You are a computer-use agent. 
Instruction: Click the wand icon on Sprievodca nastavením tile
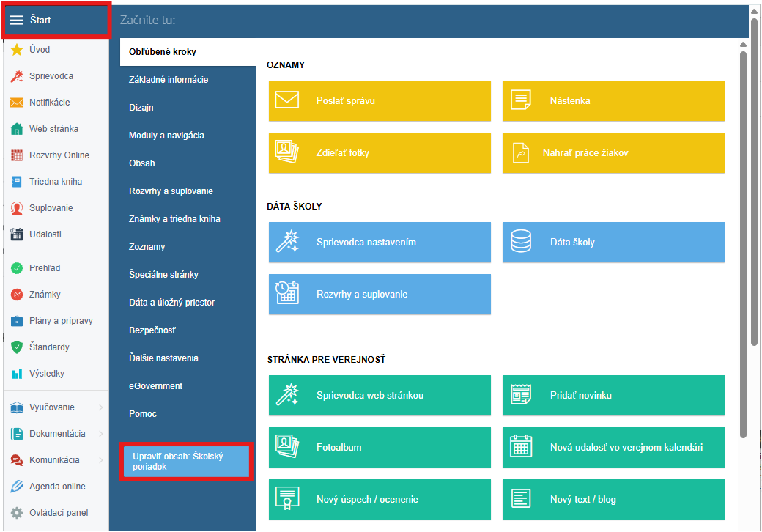click(x=287, y=242)
